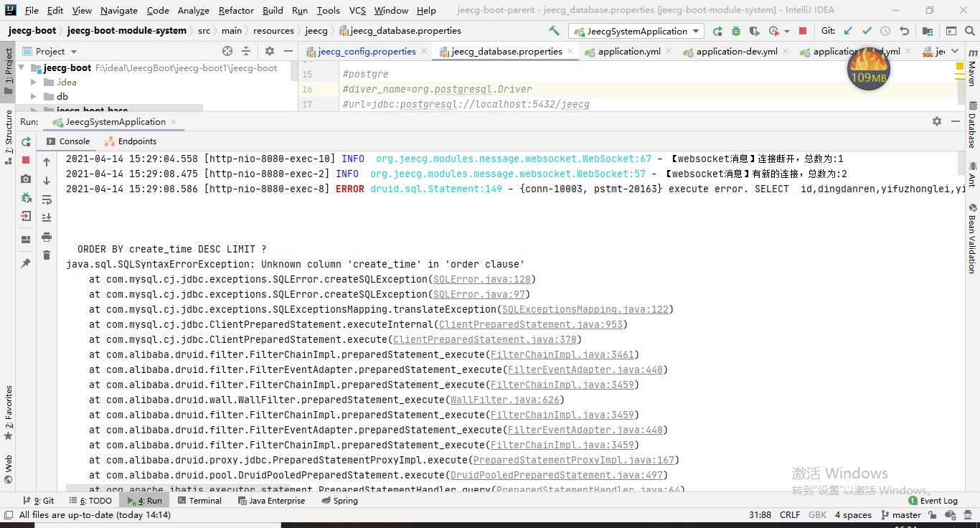
Task: Click the Restore Layout icon in Run panel
Action: 26,240
